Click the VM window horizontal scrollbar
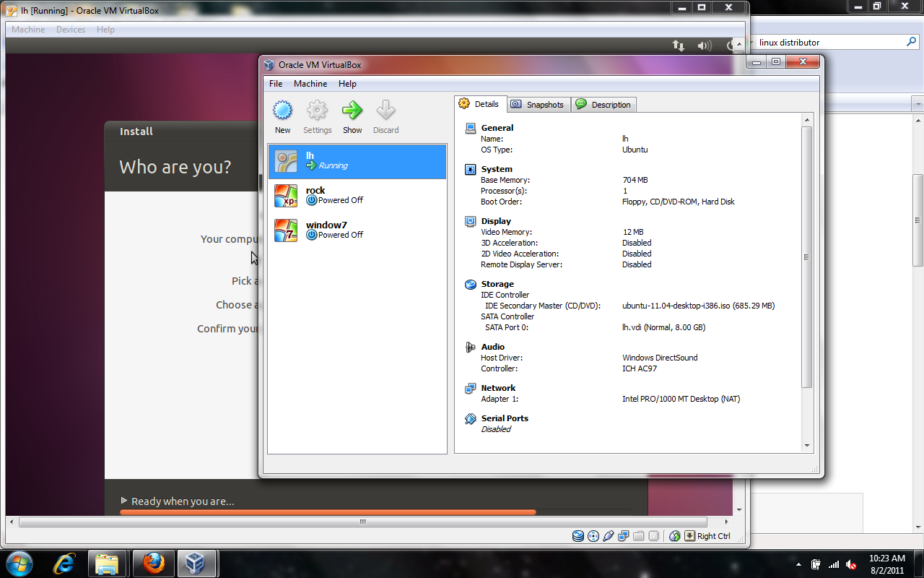Viewport: 924px width, 578px height. coord(362,522)
